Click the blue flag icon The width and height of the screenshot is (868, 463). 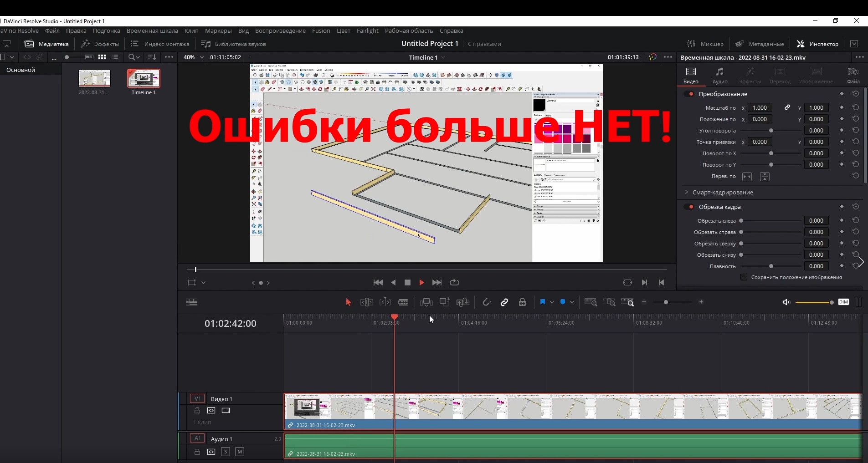pos(542,302)
